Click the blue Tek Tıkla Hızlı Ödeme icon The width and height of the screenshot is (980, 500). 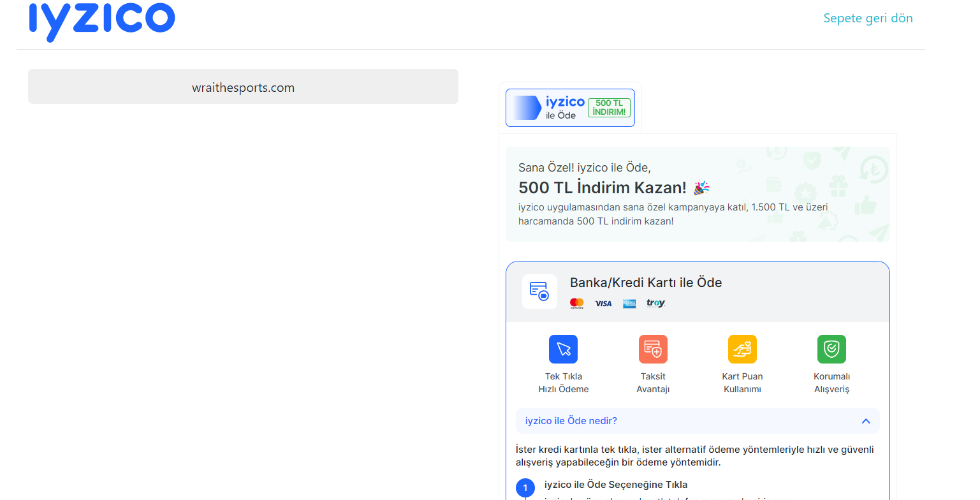coord(563,349)
